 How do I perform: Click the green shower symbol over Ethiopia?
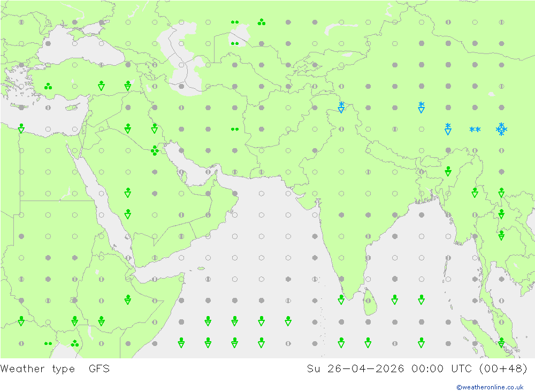[x=128, y=299]
